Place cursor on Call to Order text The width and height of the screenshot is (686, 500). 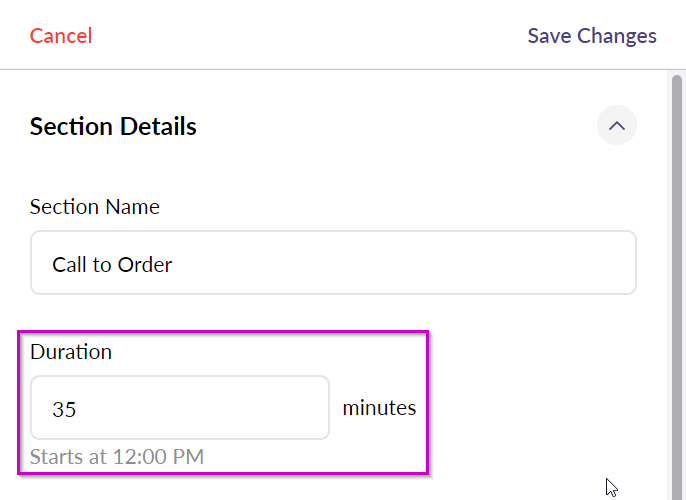click(112, 265)
